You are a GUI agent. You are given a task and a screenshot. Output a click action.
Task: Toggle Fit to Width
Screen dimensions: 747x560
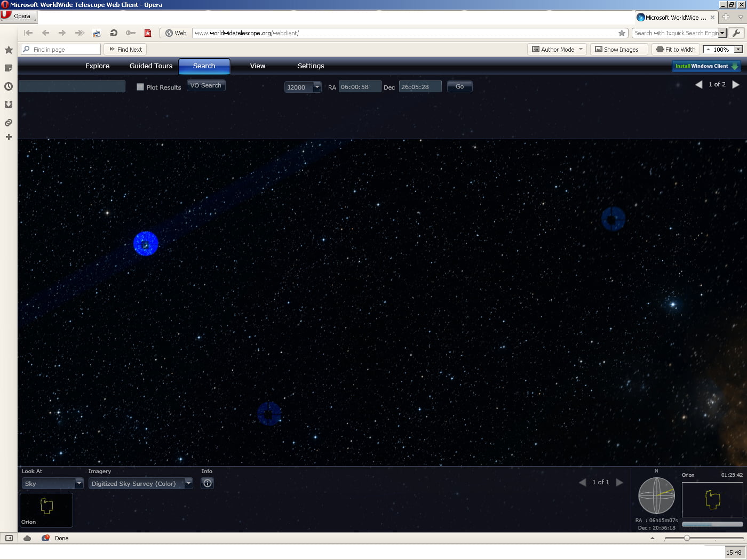click(x=676, y=50)
